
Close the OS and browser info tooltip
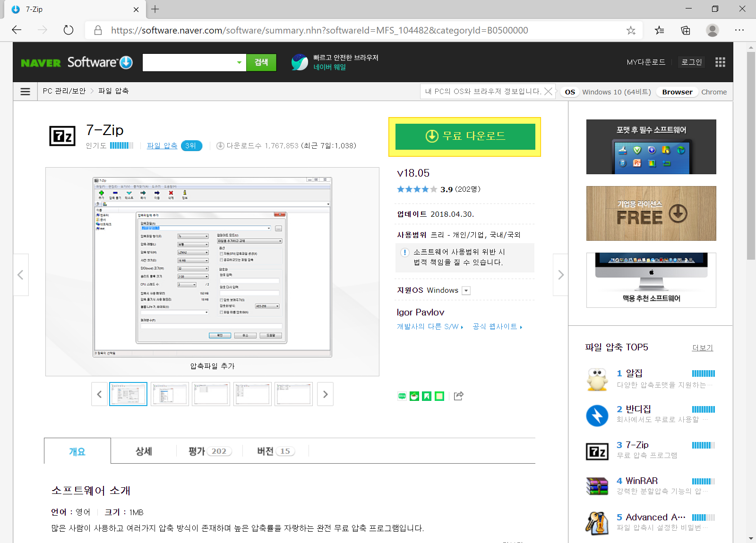pos(548,91)
